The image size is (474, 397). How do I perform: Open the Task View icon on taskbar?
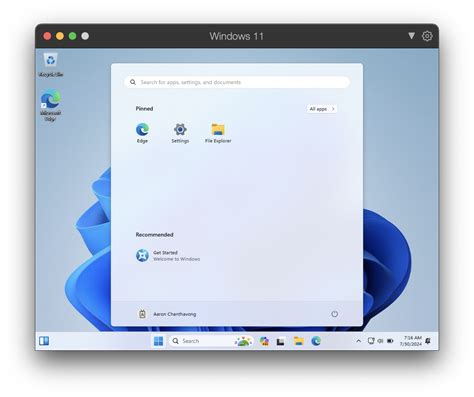point(281,341)
